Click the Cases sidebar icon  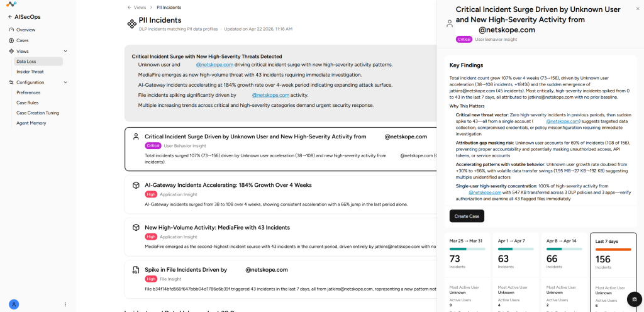[x=11, y=40]
